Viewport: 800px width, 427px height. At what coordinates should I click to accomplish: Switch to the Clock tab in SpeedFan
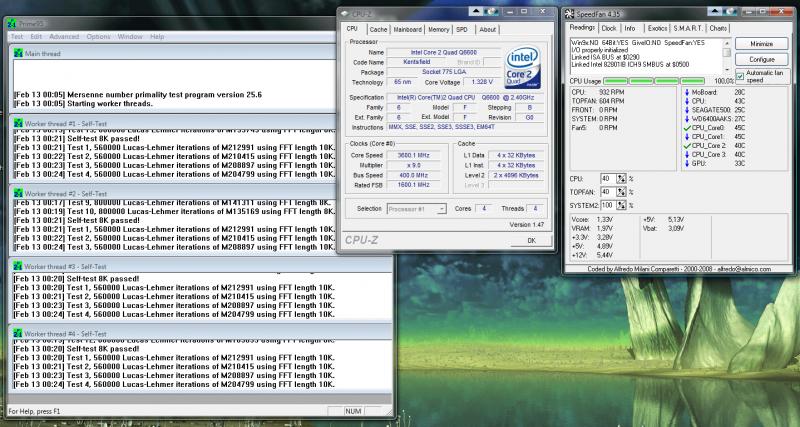609,29
